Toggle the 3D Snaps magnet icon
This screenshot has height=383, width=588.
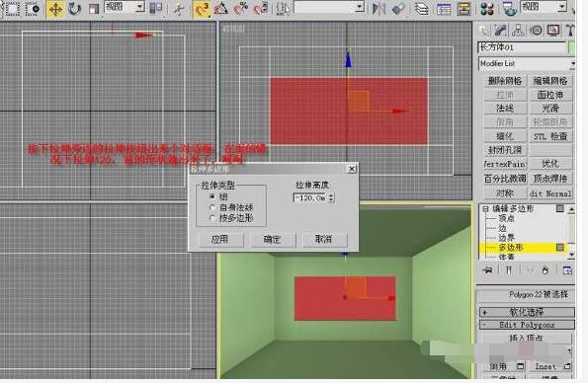click(202, 9)
